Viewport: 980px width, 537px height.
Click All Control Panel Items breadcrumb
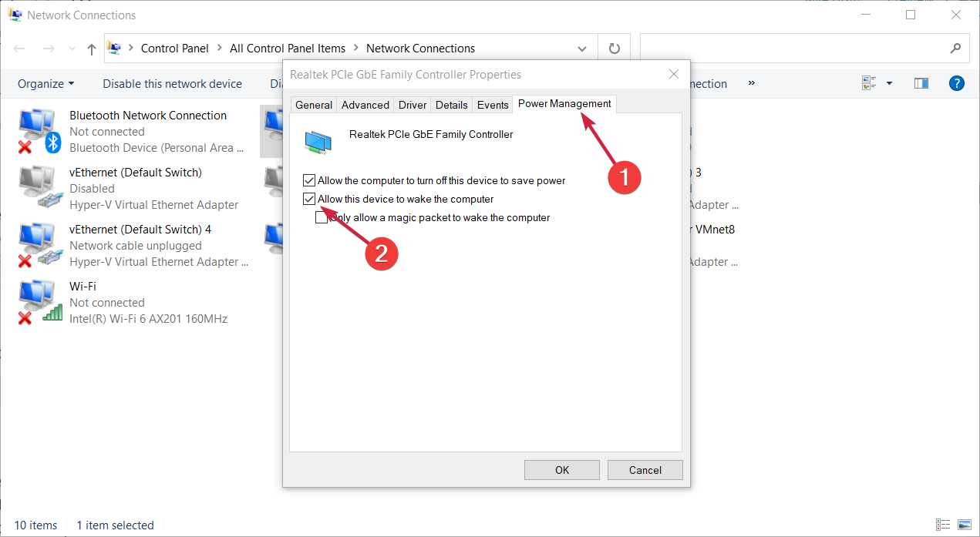click(288, 48)
